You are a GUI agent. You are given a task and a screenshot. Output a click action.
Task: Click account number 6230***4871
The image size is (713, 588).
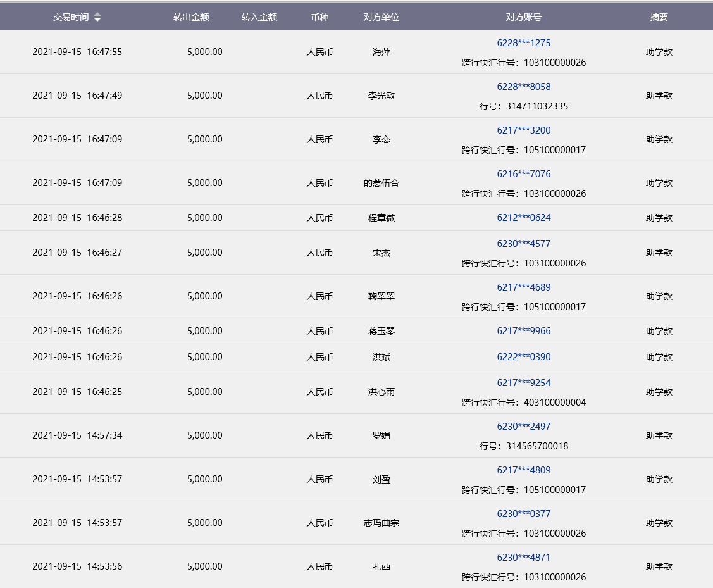tap(523, 558)
